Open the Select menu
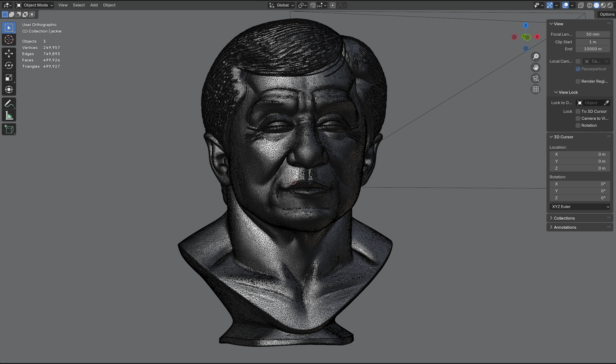The width and height of the screenshot is (616, 364). (x=79, y=5)
